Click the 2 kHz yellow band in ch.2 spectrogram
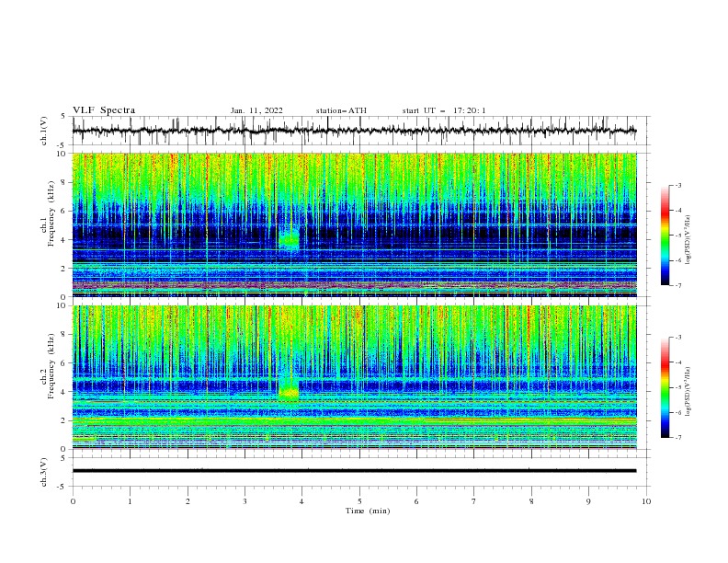Image resolution: width=728 pixels, height=563 pixels. coord(354,421)
